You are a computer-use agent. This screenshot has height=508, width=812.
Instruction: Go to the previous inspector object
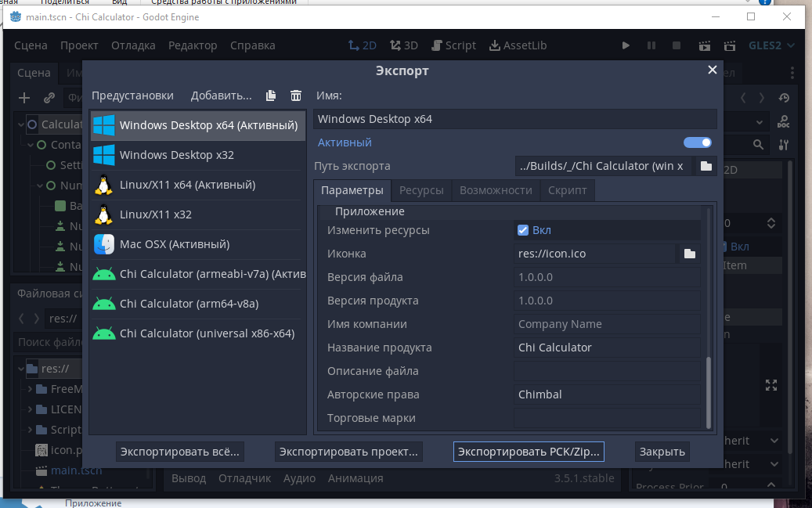click(x=743, y=97)
